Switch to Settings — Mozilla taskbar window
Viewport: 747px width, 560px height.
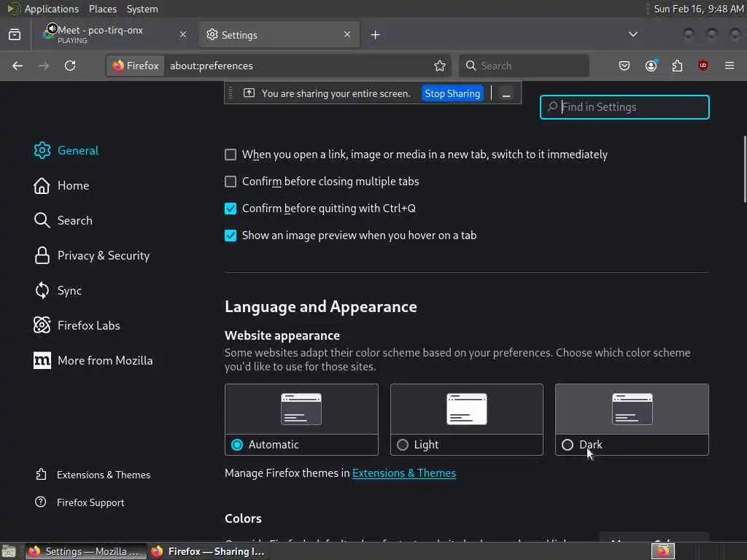pyautogui.click(x=86, y=551)
